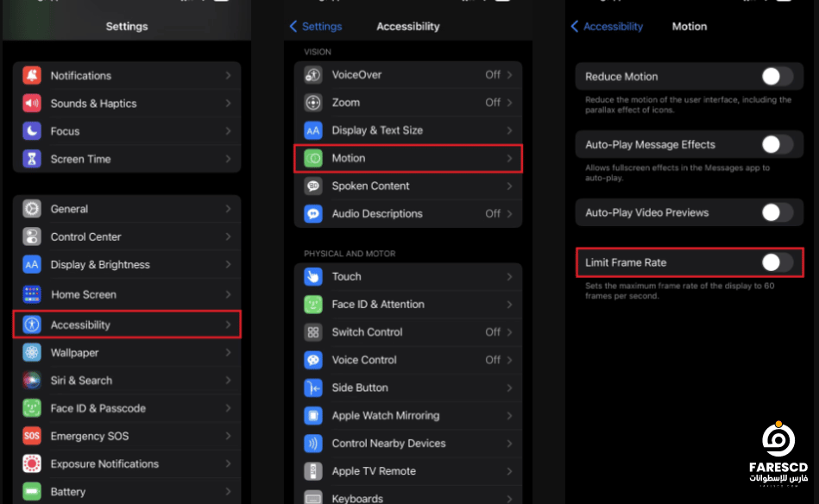Tap the VoiceOver icon

pyautogui.click(x=313, y=75)
